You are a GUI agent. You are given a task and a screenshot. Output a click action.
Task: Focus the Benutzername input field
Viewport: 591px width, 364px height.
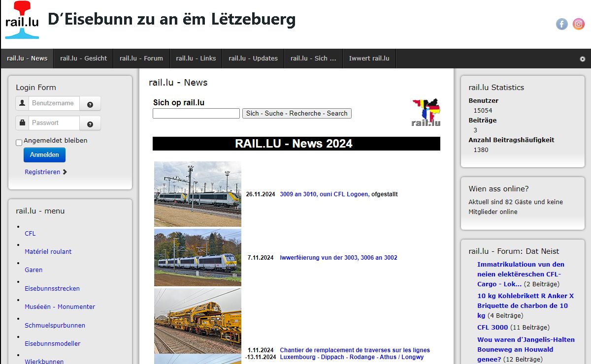[x=54, y=103]
